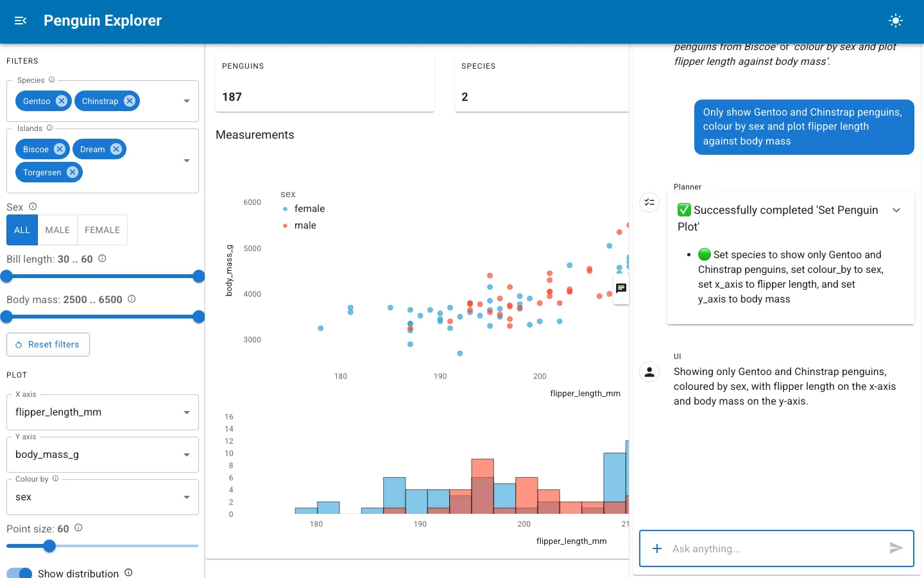Screen dimensions: 924x578
Task: Click the Planner checklist avatar icon
Action: tap(649, 202)
